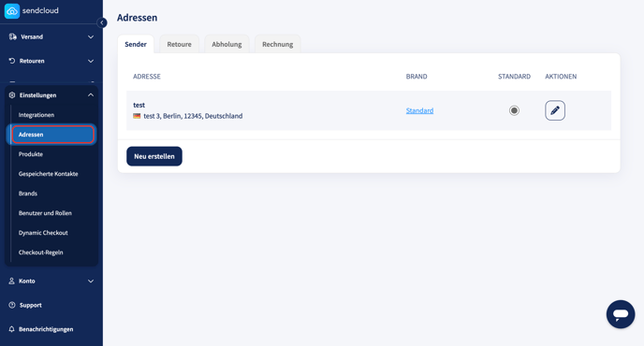Open Benutzer und Rollen menu item
This screenshot has height=346, width=644.
pos(45,213)
